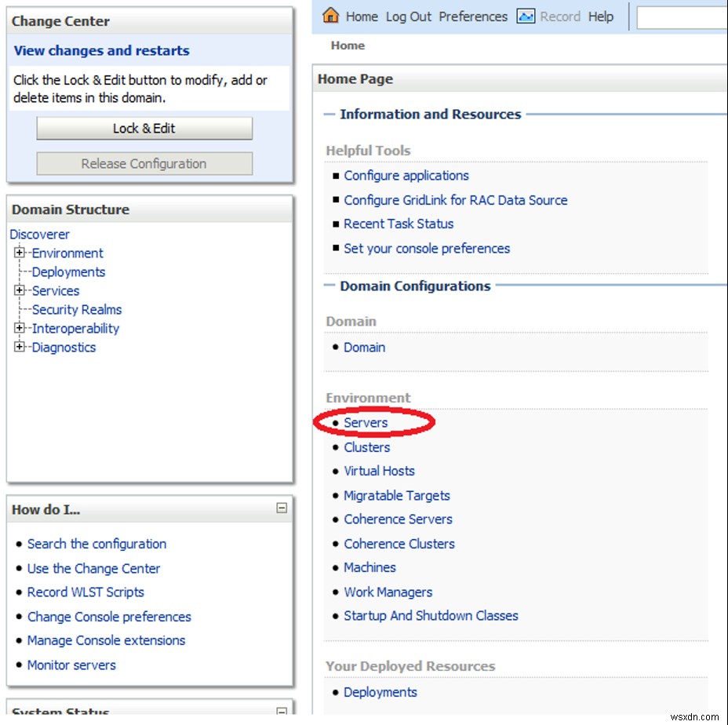
Task: Open View changes and restarts link
Action: tap(102, 50)
